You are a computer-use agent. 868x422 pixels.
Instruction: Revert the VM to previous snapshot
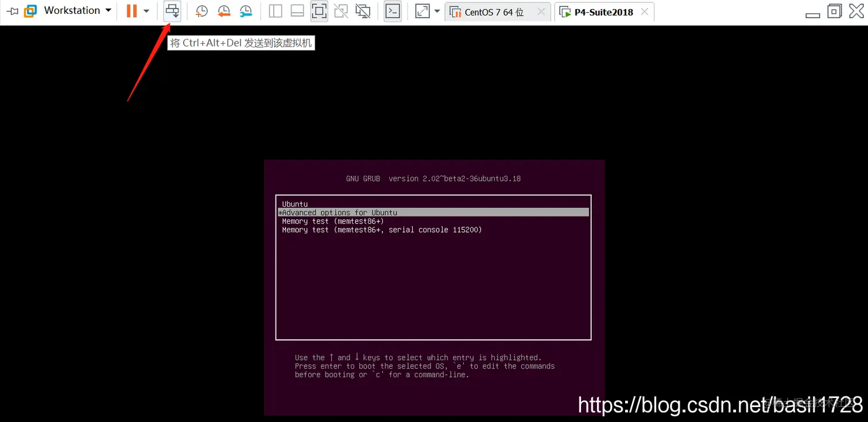click(224, 11)
